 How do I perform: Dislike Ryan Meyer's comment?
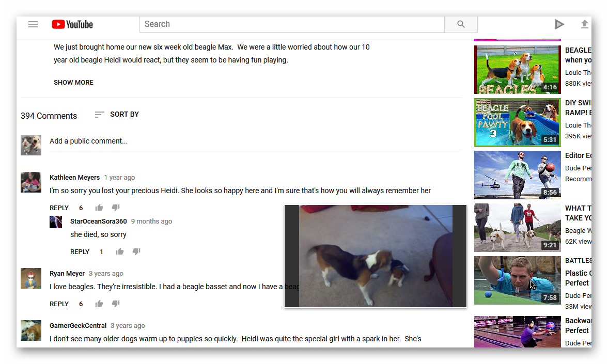pos(116,304)
